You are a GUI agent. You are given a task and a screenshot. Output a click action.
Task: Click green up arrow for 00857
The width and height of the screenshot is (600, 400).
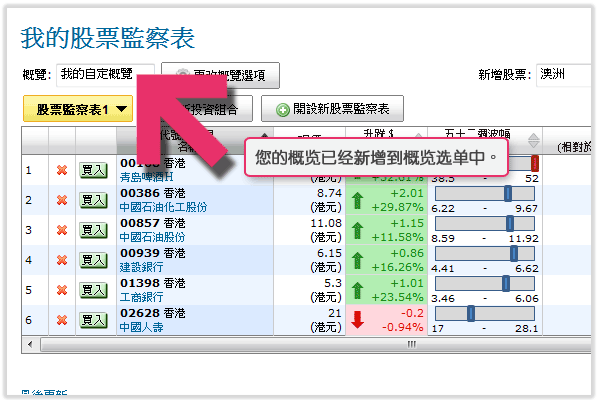click(x=357, y=230)
